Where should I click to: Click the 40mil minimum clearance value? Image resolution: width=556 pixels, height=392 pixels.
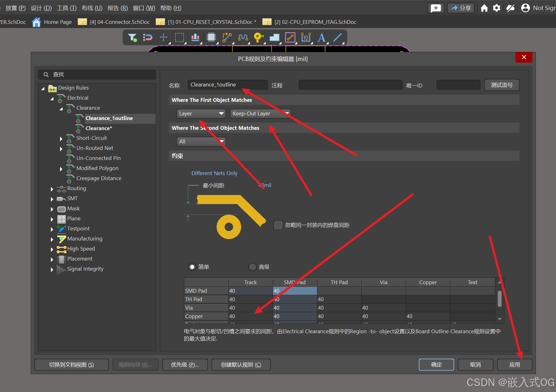point(265,185)
